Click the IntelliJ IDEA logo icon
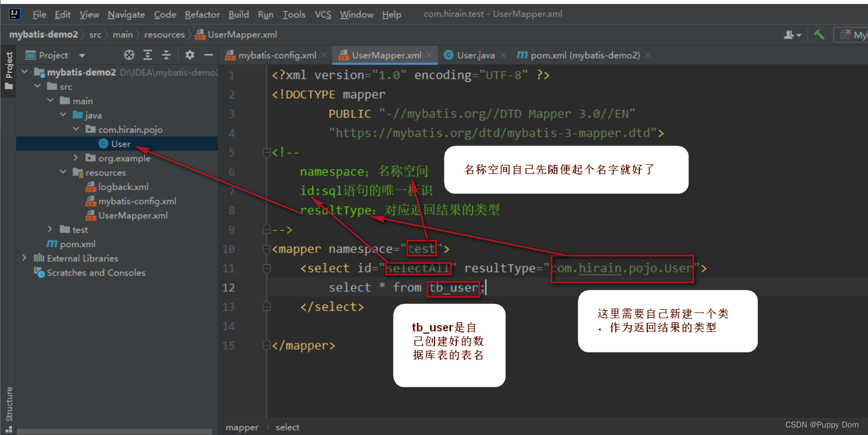The width and height of the screenshot is (868, 435). (x=15, y=14)
